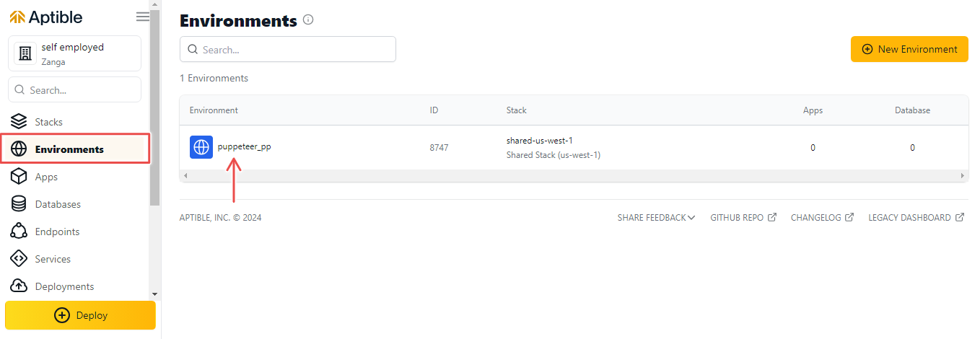Focus the Environments search field

pyautogui.click(x=288, y=49)
